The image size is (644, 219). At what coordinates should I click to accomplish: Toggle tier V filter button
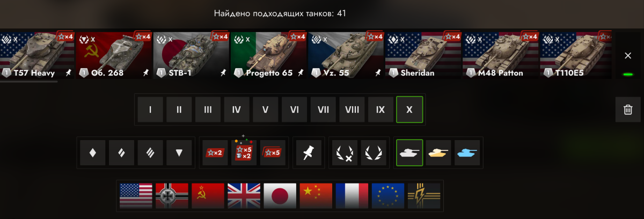click(x=265, y=109)
